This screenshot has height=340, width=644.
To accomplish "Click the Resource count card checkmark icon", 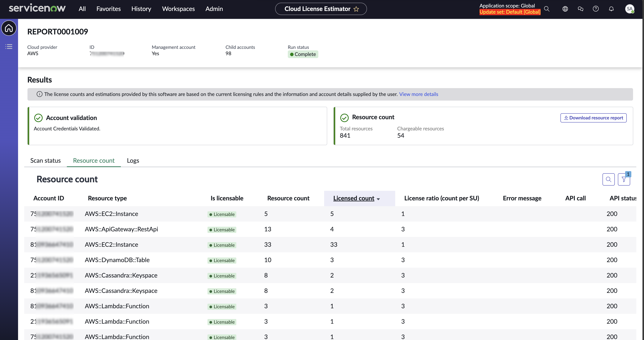I will [x=344, y=117].
